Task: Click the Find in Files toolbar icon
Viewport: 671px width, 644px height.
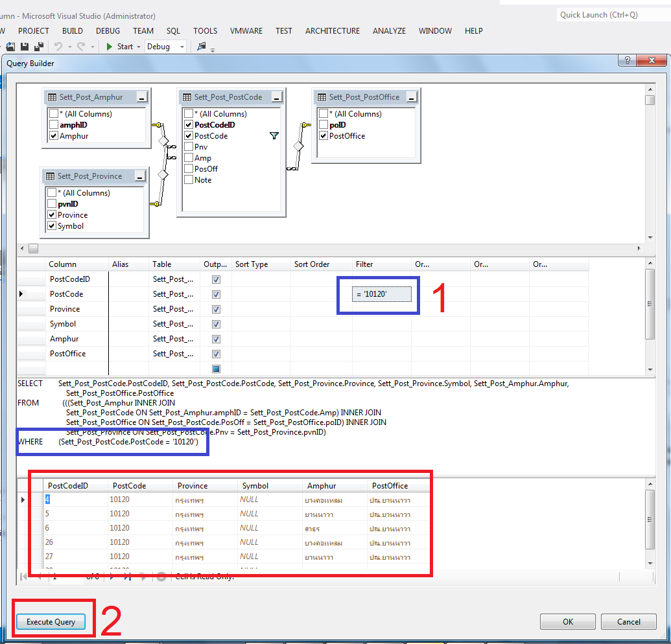Action: click(202, 47)
